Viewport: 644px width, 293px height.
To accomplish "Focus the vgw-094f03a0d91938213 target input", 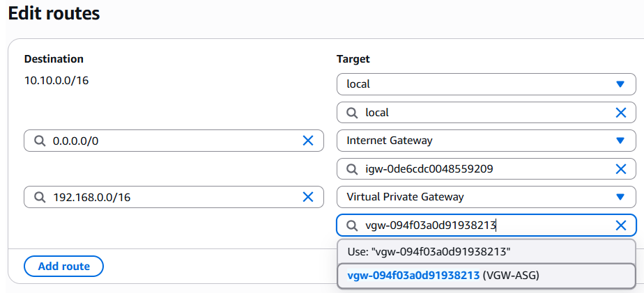I will (x=486, y=225).
